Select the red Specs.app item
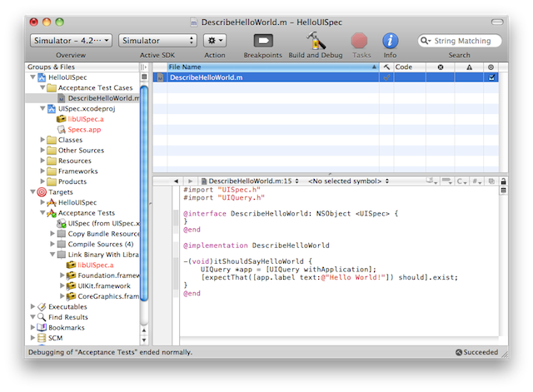 coord(84,130)
